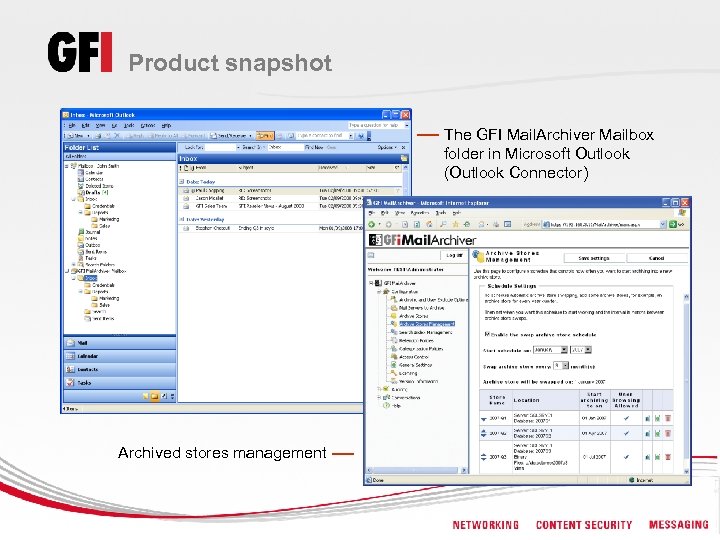Screen dimensions: 720x540
Task: Open Internet Explorer View menu
Action: (x=400, y=213)
